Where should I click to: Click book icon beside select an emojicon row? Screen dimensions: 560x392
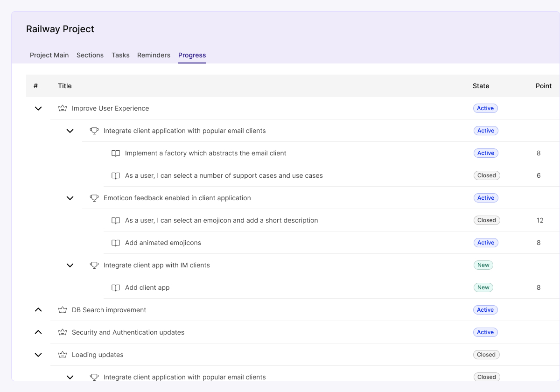pyautogui.click(x=116, y=220)
